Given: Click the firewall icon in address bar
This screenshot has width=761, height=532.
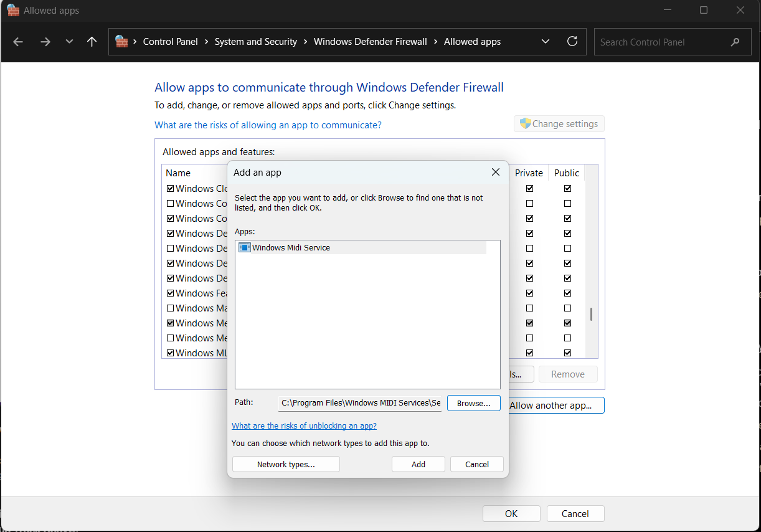Looking at the screenshot, I should (x=121, y=42).
